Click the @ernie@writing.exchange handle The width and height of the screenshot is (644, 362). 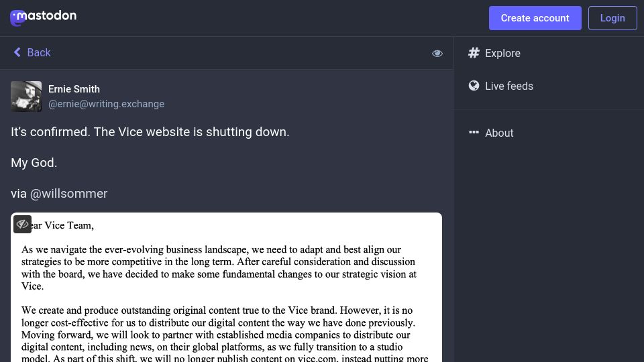click(x=107, y=104)
